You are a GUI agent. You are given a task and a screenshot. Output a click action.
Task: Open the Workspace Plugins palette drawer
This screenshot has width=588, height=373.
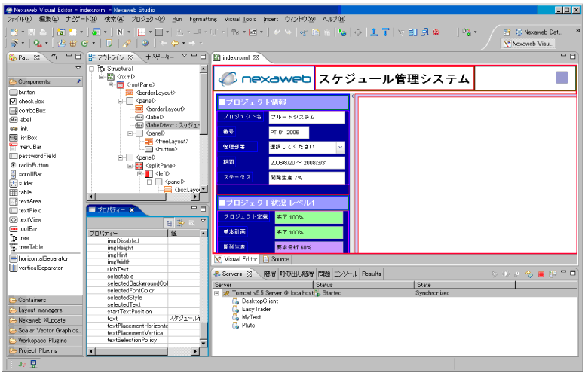pyautogui.click(x=45, y=341)
